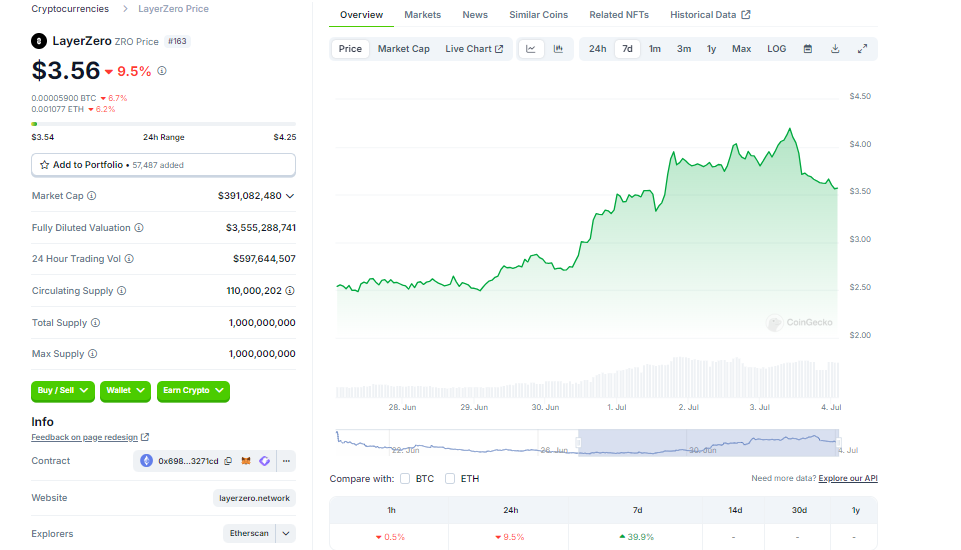Open Feedback on page redesign link

[85, 437]
